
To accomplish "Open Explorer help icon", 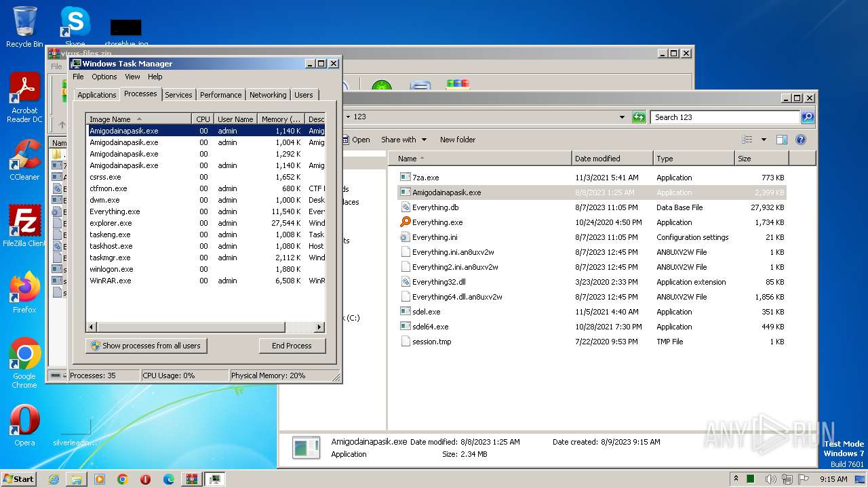I will (x=800, y=140).
